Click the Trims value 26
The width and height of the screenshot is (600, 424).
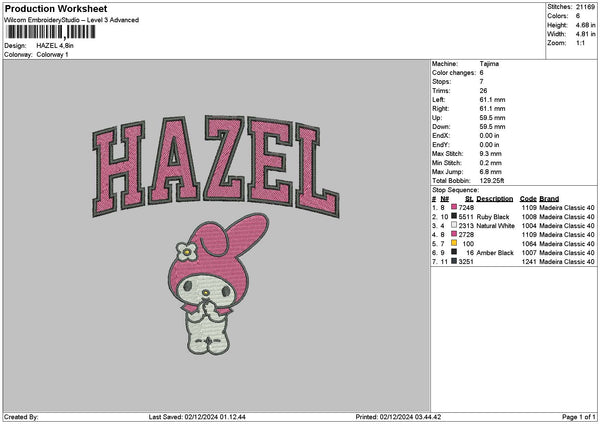pos(483,91)
